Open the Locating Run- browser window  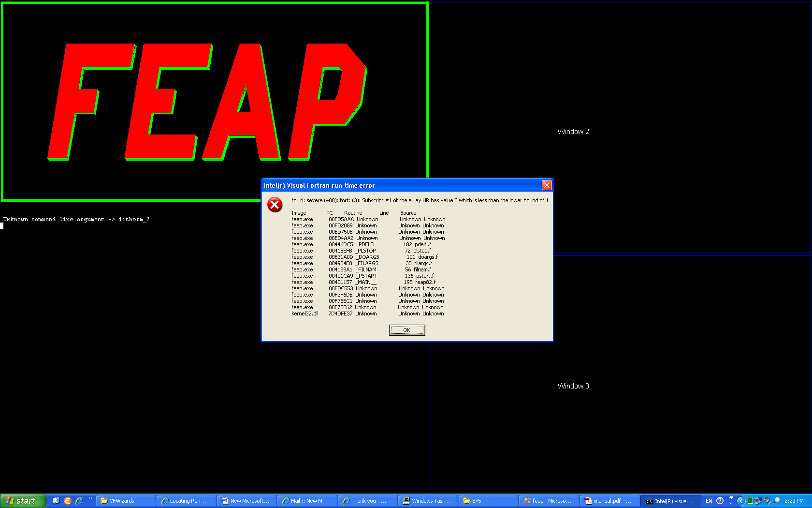186,501
